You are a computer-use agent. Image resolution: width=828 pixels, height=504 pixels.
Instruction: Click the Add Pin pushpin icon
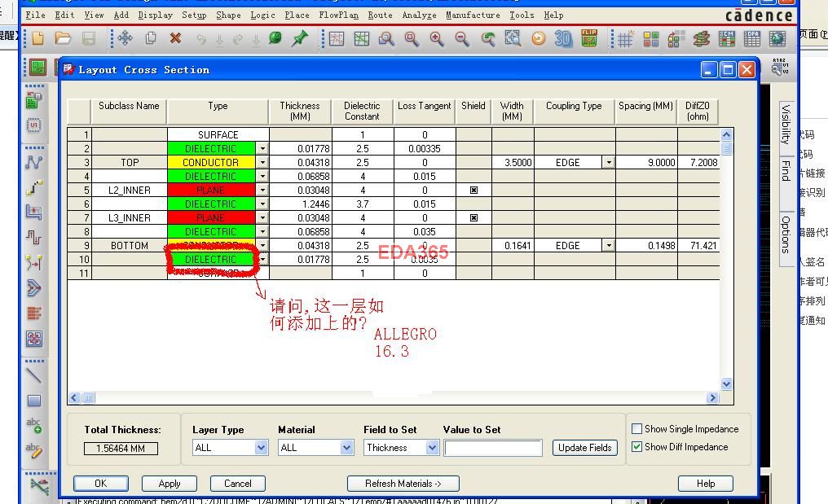click(300, 38)
